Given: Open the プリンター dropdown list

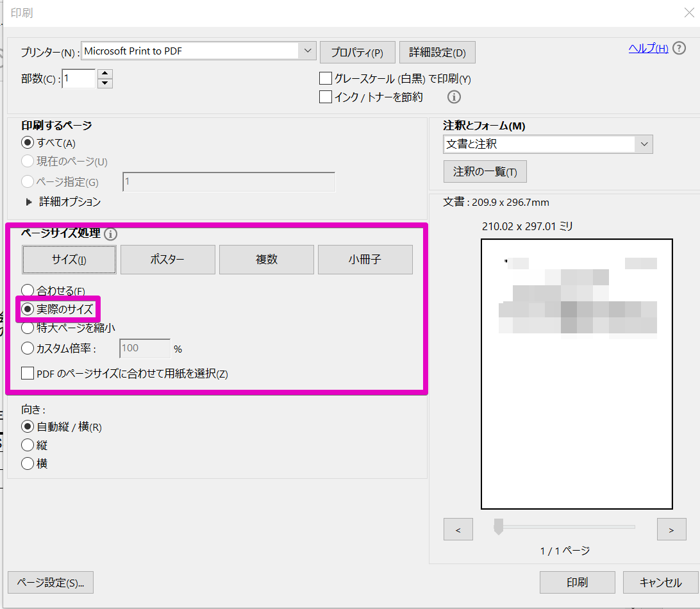Looking at the screenshot, I should 307,51.
